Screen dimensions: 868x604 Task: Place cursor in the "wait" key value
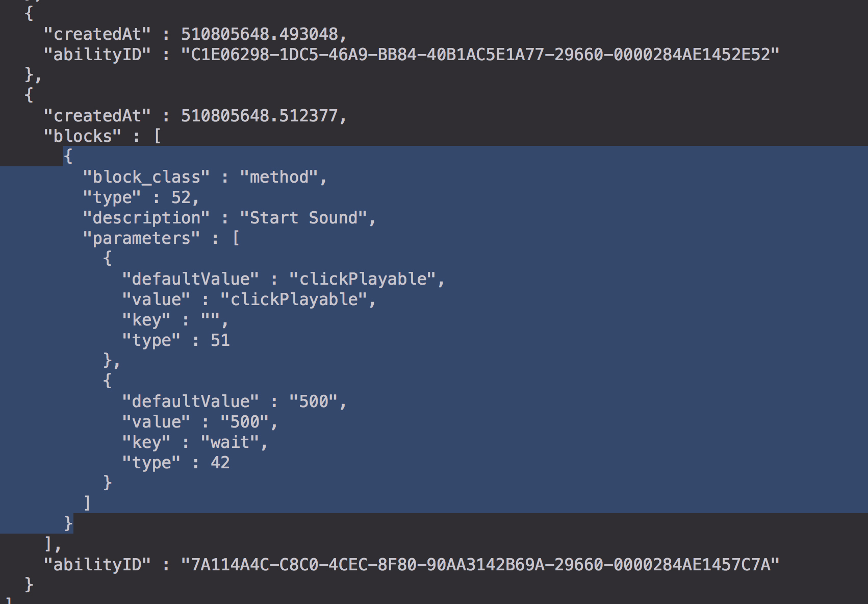click(x=230, y=442)
